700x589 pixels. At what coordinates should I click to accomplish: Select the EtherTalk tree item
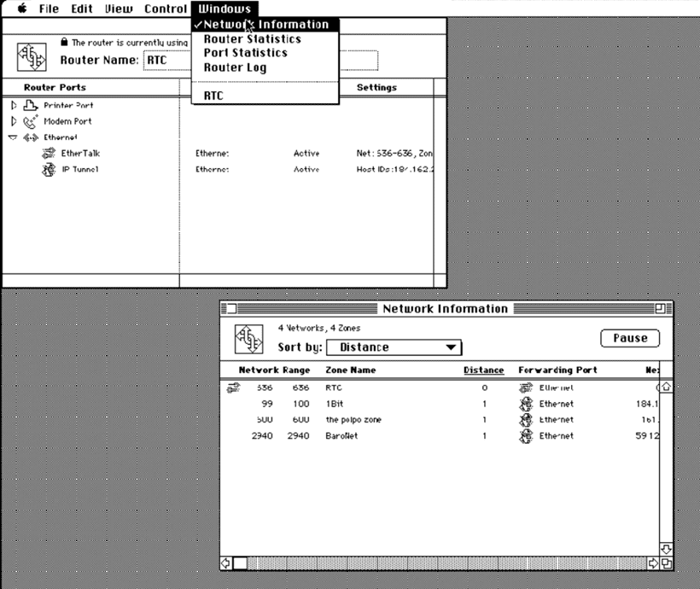[80, 154]
